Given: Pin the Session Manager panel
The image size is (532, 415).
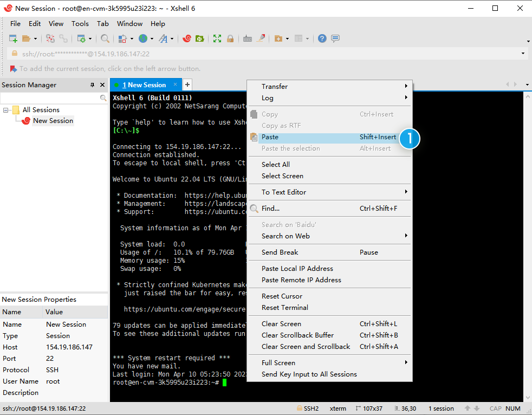Looking at the screenshot, I should pyautogui.click(x=92, y=85).
